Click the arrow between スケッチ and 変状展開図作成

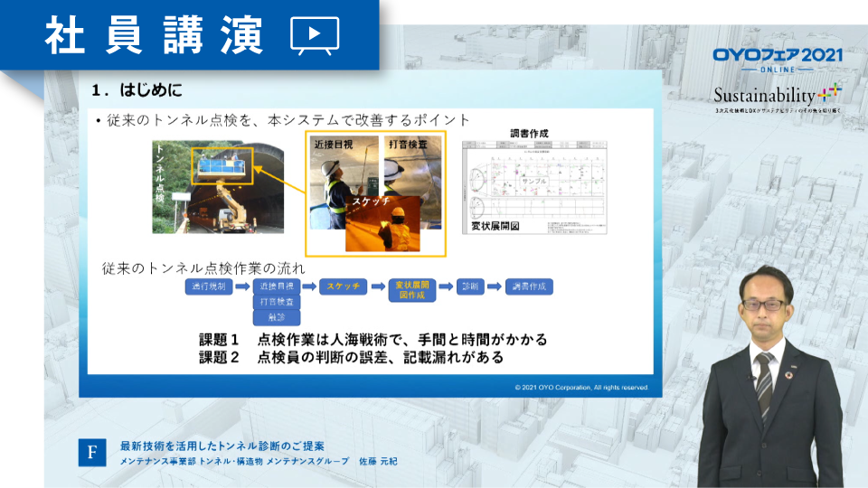click(x=378, y=286)
